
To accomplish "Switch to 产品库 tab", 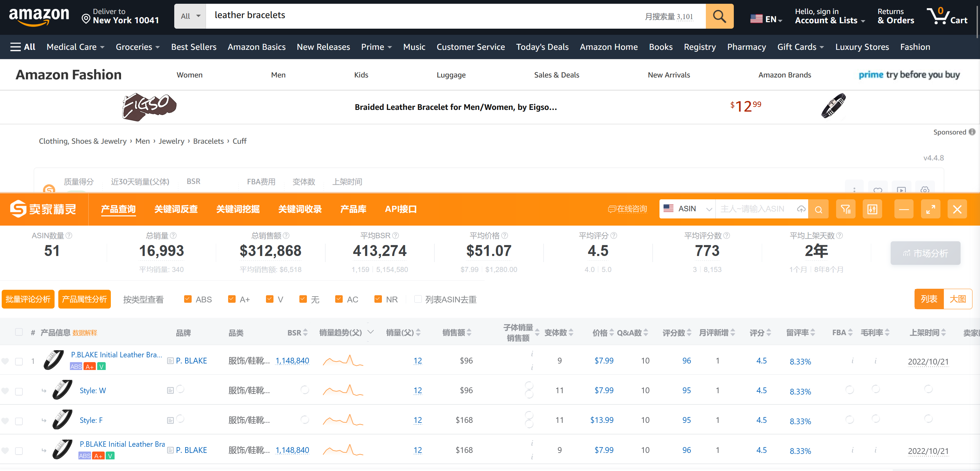I will [353, 209].
